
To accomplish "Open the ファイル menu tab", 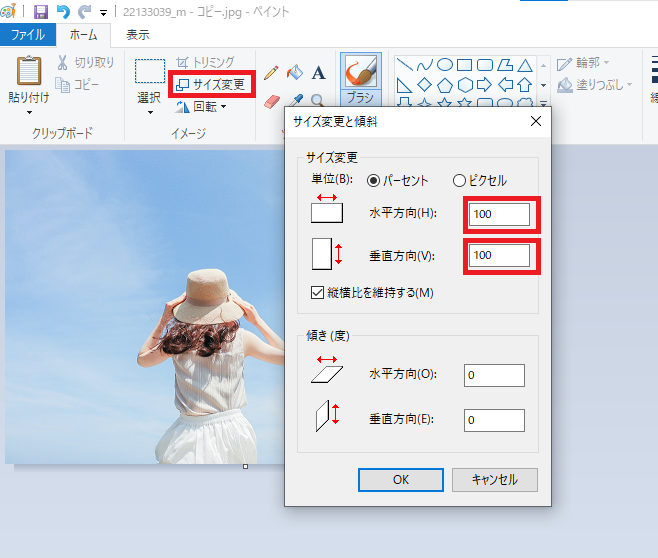I will pos(28,34).
